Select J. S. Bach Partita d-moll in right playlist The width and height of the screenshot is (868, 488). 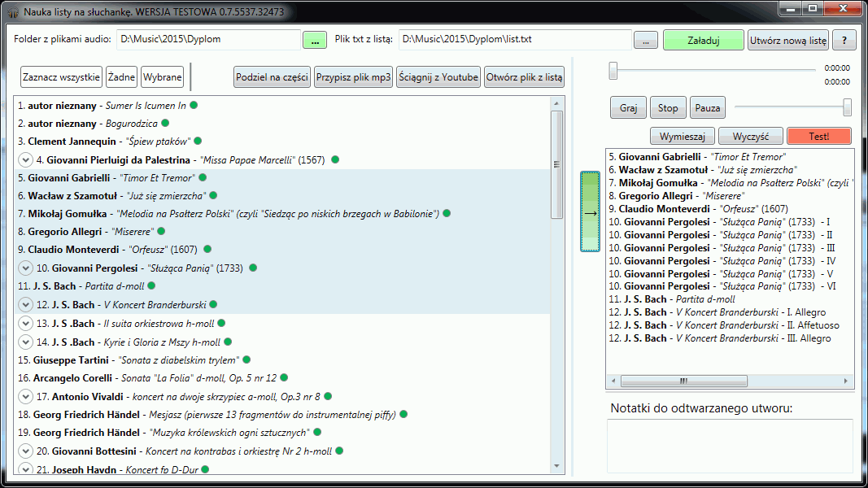coord(671,299)
